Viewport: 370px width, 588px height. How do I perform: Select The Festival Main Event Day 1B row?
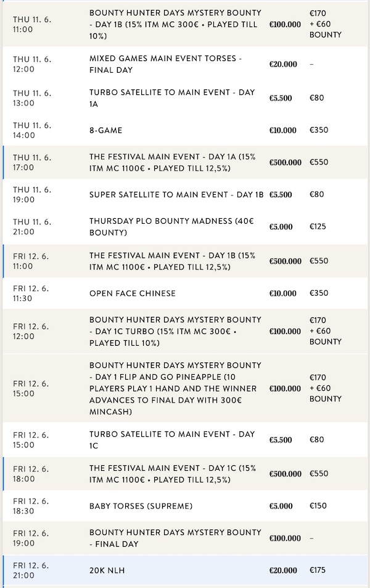(185, 261)
